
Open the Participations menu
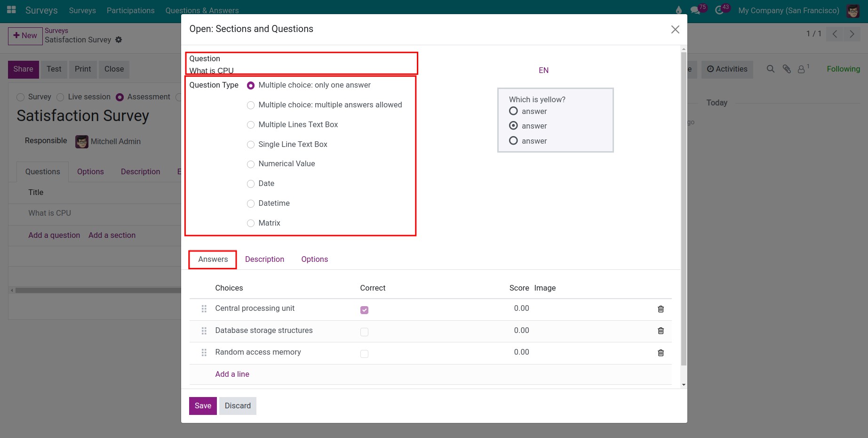[x=131, y=10]
